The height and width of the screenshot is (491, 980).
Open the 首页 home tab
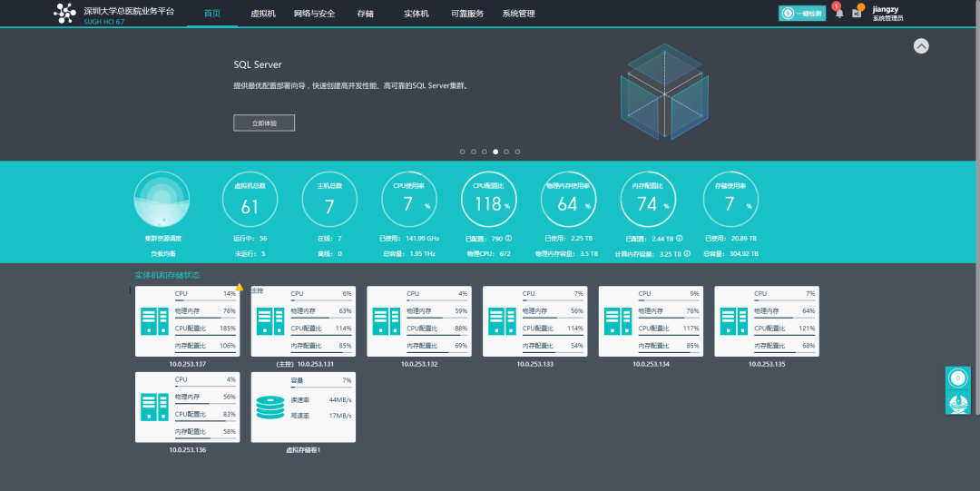pos(211,13)
